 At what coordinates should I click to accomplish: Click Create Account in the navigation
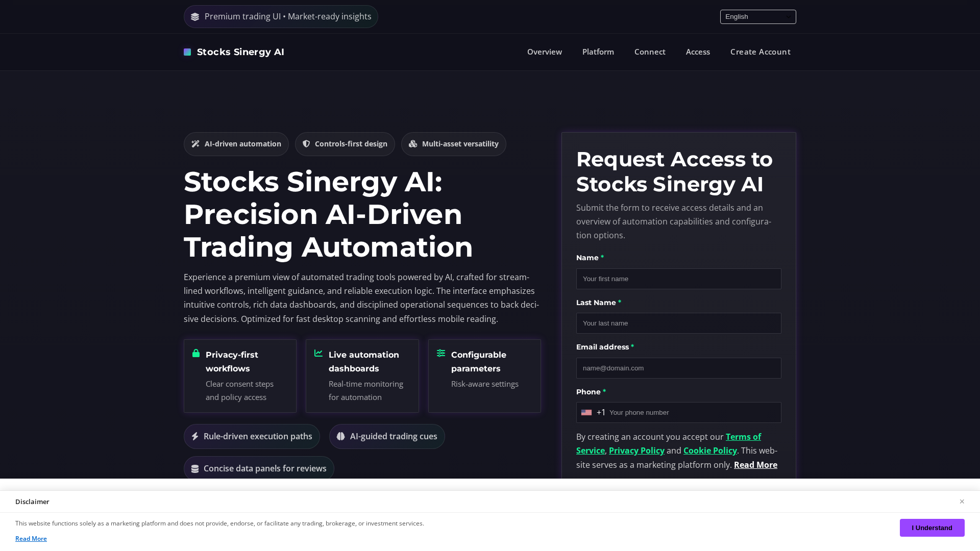coord(761,52)
